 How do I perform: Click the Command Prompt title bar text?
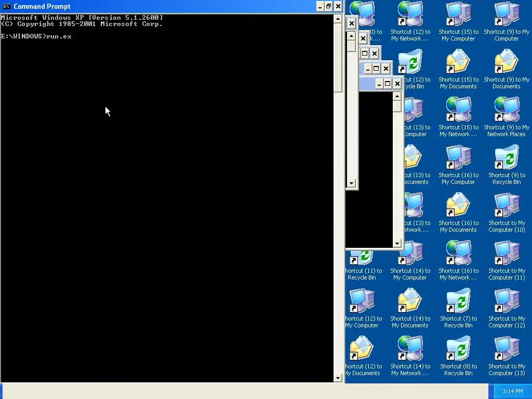click(x=42, y=6)
